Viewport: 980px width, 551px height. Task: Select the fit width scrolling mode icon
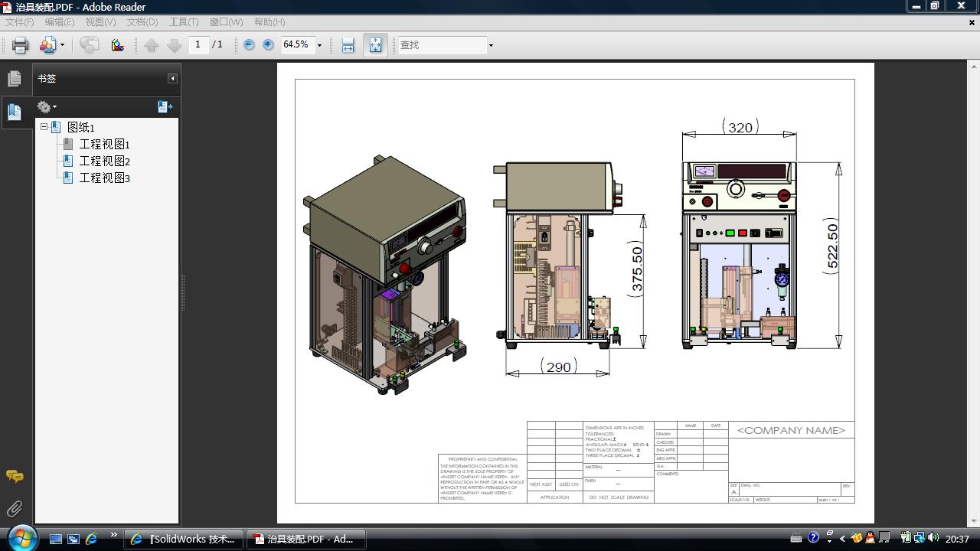point(348,45)
